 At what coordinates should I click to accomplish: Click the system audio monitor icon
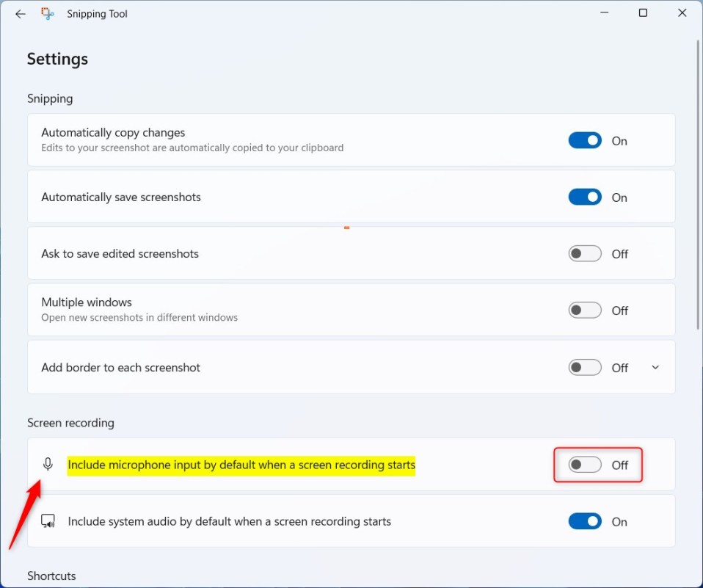[x=48, y=521]
